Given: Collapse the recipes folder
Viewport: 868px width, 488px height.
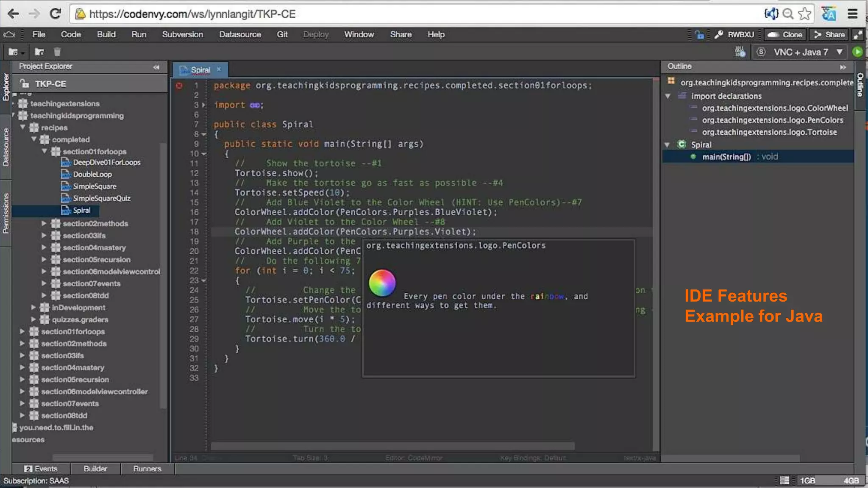Looking at the screenshot, I should pos(23,128).
